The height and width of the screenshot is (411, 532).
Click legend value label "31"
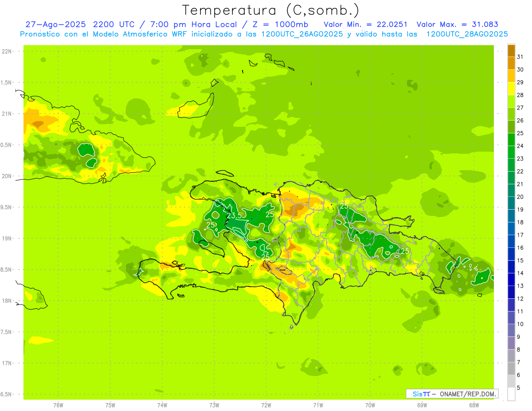pyautogui.click(x=520, y=57)
